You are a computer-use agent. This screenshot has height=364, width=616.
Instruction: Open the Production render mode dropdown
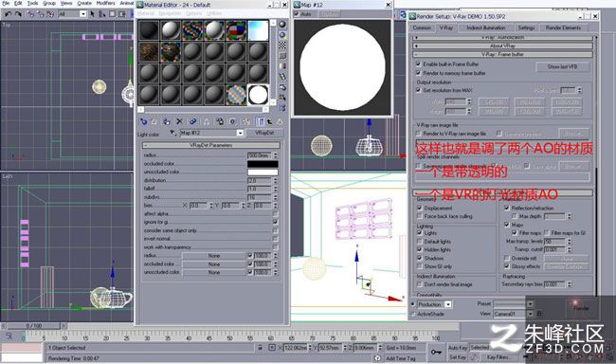click(448, 304)
